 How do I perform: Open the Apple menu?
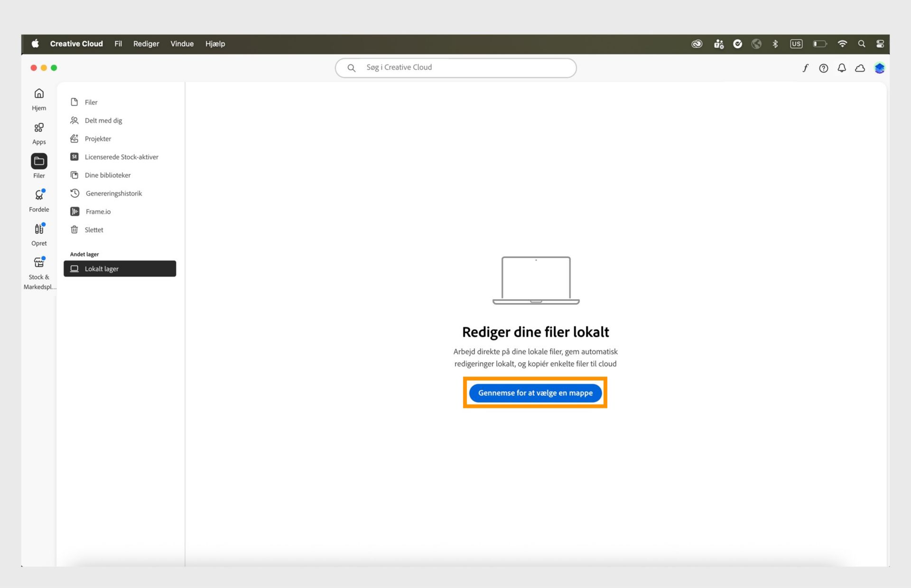tap(35, 44)
